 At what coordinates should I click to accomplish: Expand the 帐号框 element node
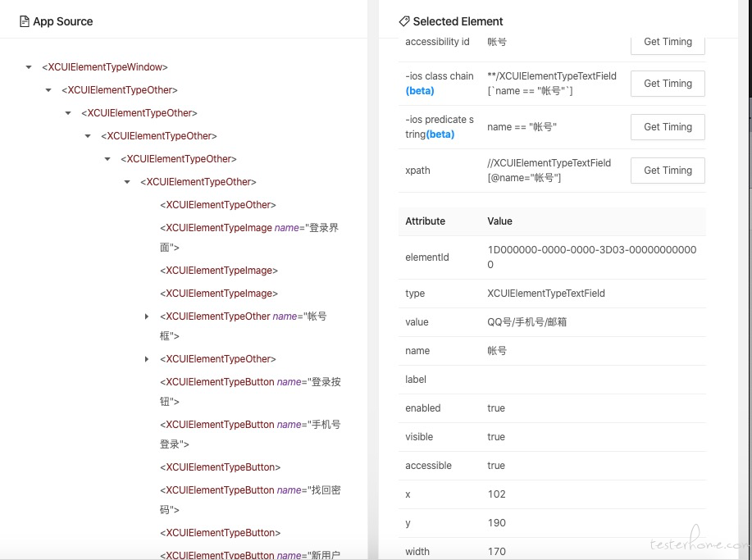(x=147, y=316)
